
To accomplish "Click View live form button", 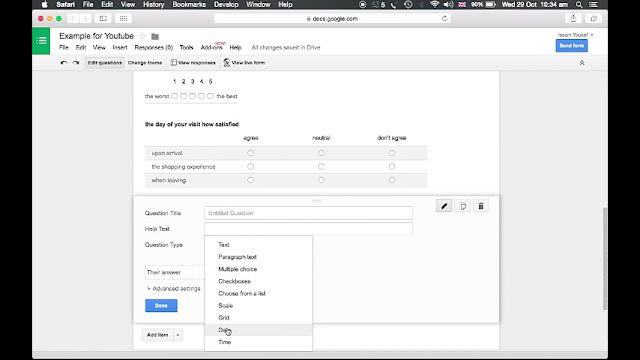I will (x=244, y=63).
